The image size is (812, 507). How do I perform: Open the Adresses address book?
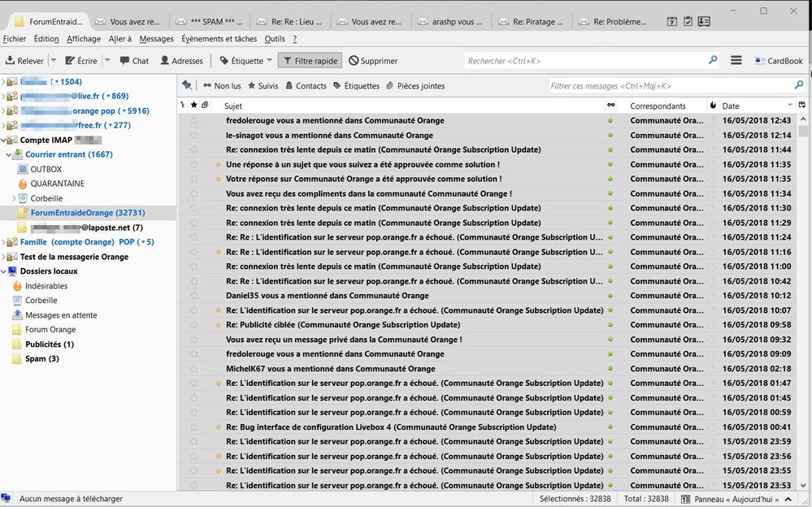181,61
